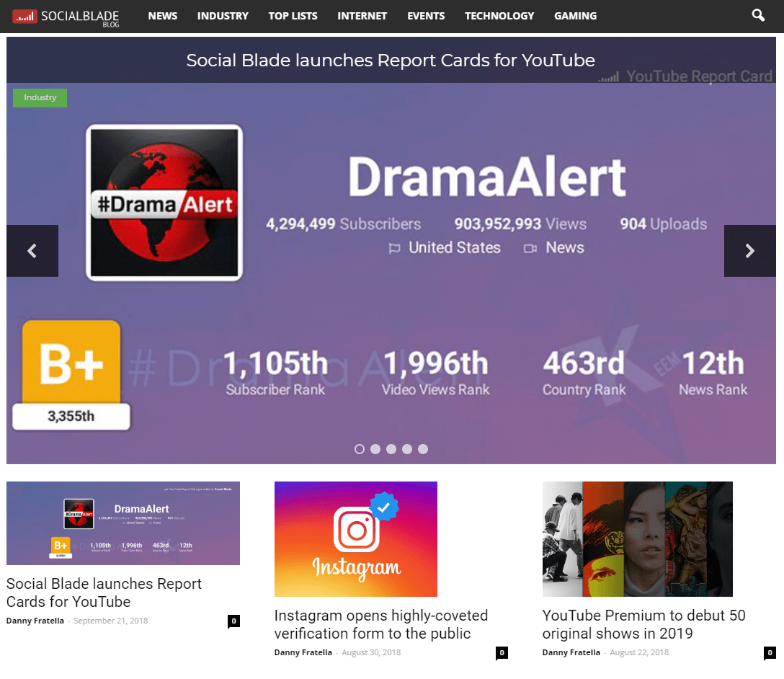The width and height of the screenshot is (784, 679).
Task: Click author Danny Fratella's name
Action: [35, 620]
